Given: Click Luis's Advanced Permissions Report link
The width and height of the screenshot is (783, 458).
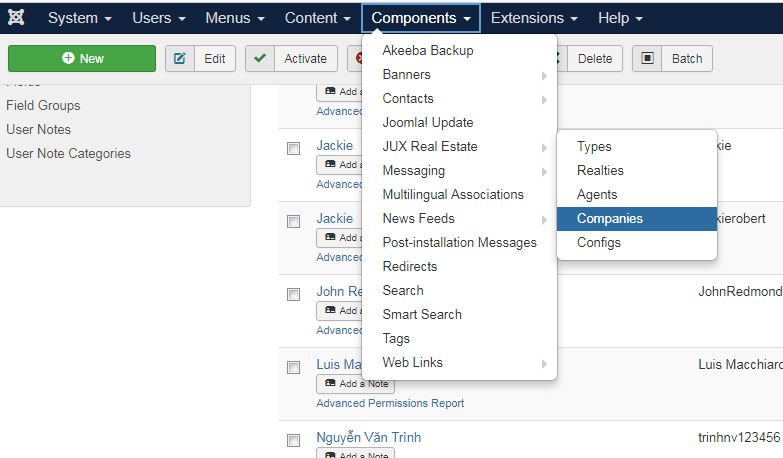Looking at the screenshot, I should pyautogui.click(x=390, y=403).
